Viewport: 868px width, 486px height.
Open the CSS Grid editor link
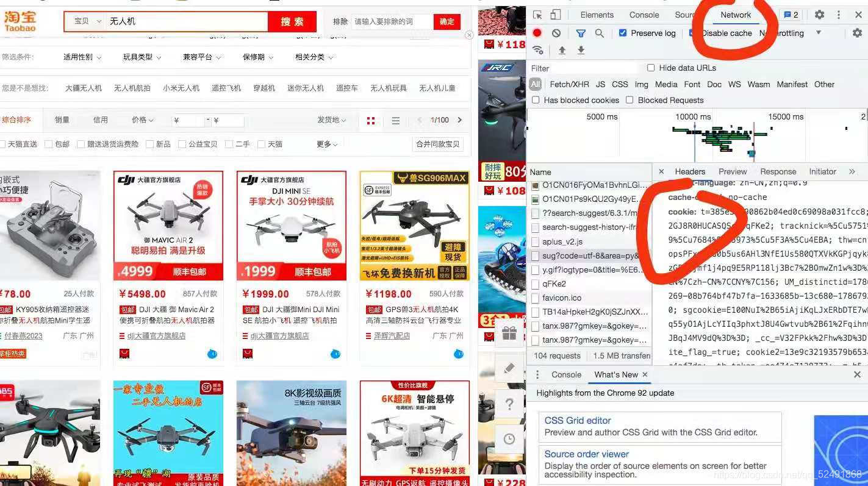point(577,420)
